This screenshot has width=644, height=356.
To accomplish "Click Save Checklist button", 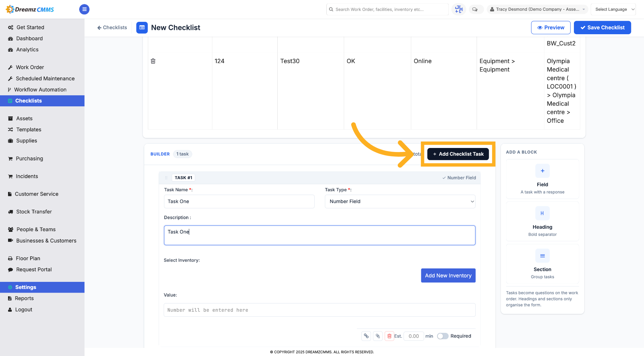I will click(602, 28).
